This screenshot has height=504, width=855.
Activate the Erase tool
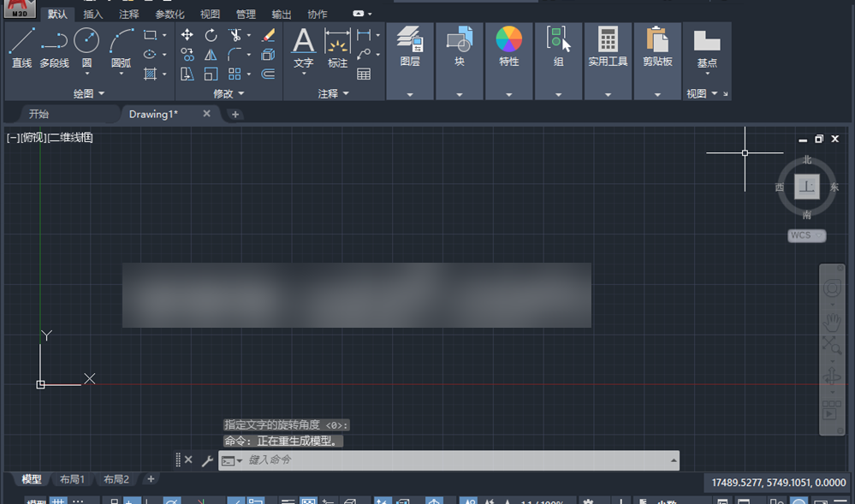(x=268, y=35)
